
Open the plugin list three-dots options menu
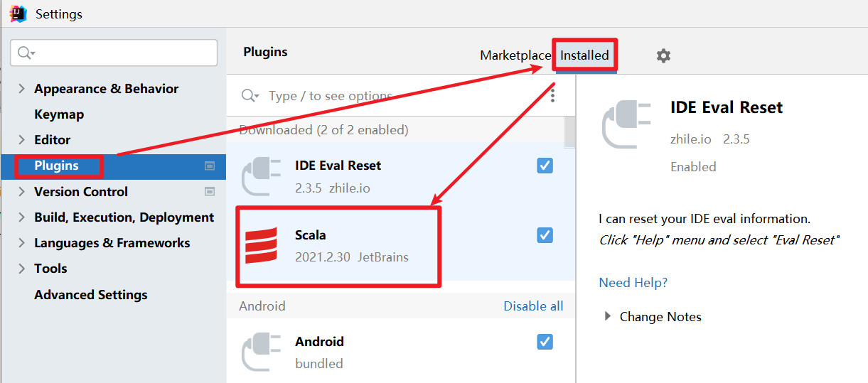click(x=552, y=95)
